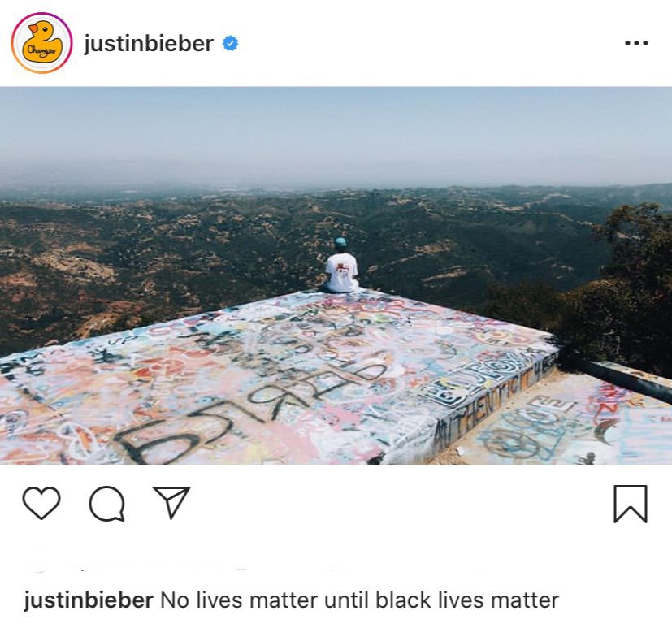672x628 pixels.
Task: Click the lower graffiti platform on the right
Action: pos(570,424)
